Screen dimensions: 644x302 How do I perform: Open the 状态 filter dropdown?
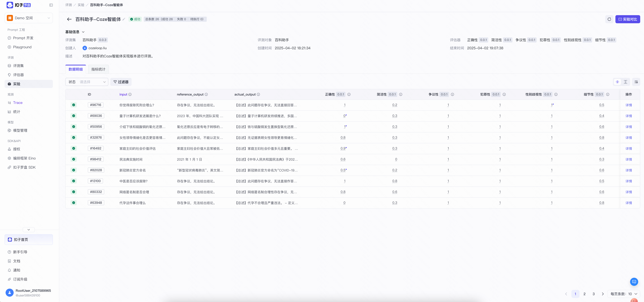point(87,82)
